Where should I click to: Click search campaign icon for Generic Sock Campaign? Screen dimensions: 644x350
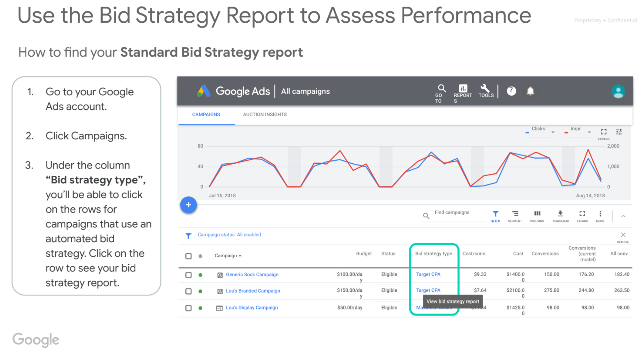(x=220, y=275)
